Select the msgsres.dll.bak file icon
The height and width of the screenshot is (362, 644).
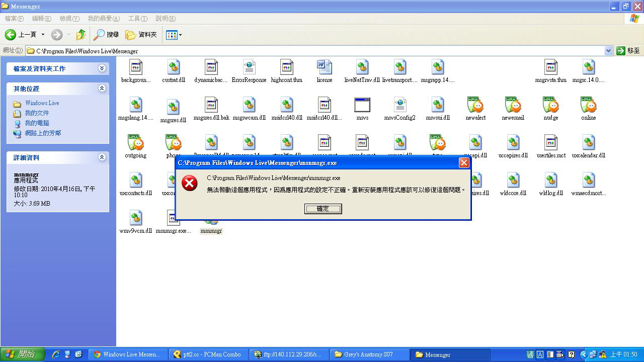tap(211, 105)
